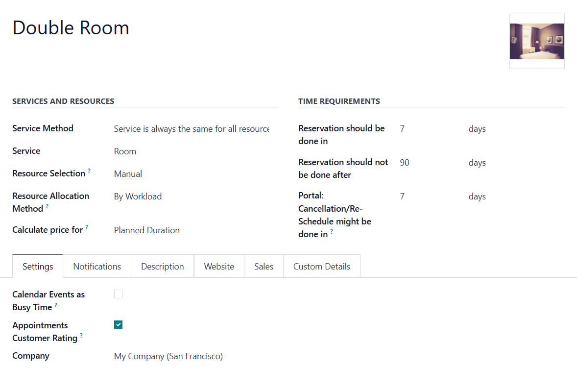Viewport: 577px width, 392px height.
Task: Open Calculate price for Planned Duration selector
Action: point(192,230)
